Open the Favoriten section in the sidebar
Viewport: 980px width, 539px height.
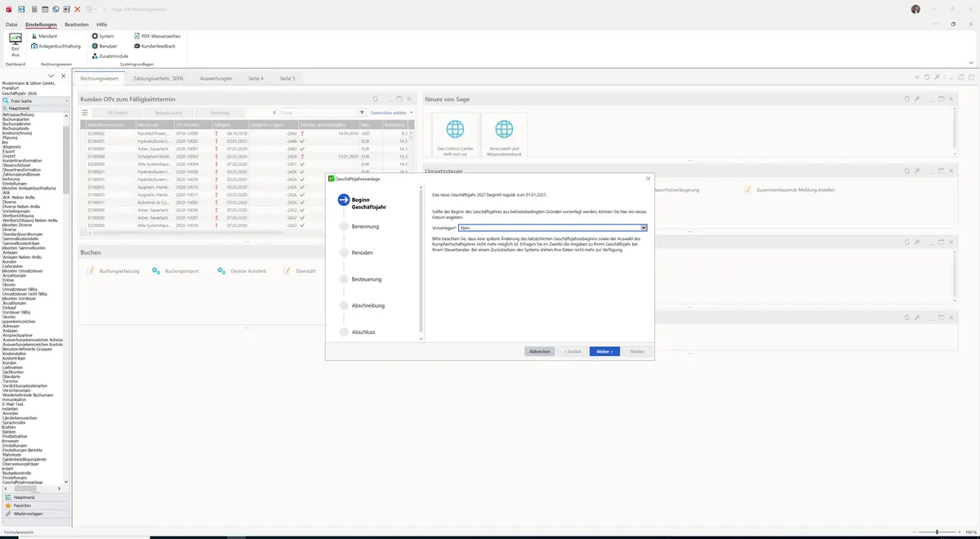click(36, 506)
